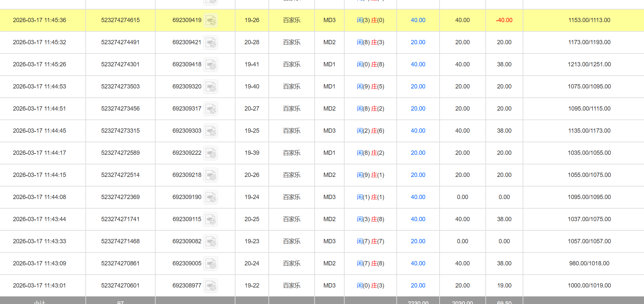The image size is (644, 304).
Task: Select result 闲(9) 庄(5) in 19-40 row
Action: tap(370, 86)
